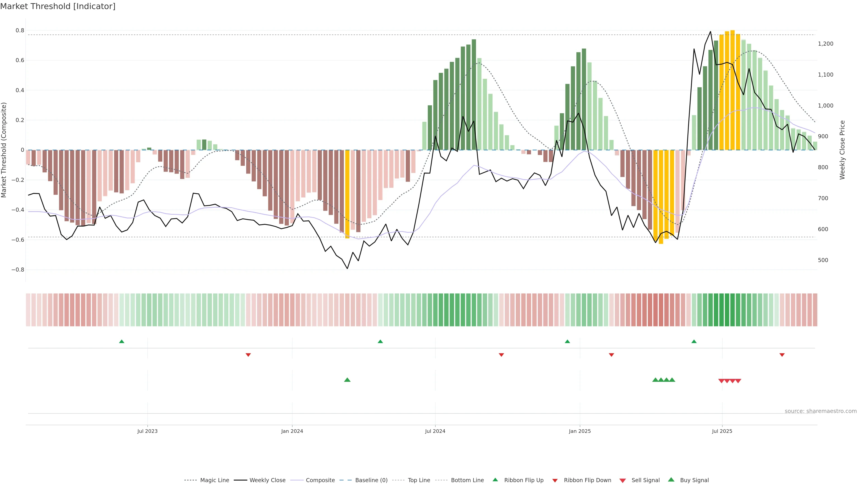The width and height of the screenshot is (868, 488).
Task: Click the Market Threshold [Indicator] title
Action: tap(58, 6)
